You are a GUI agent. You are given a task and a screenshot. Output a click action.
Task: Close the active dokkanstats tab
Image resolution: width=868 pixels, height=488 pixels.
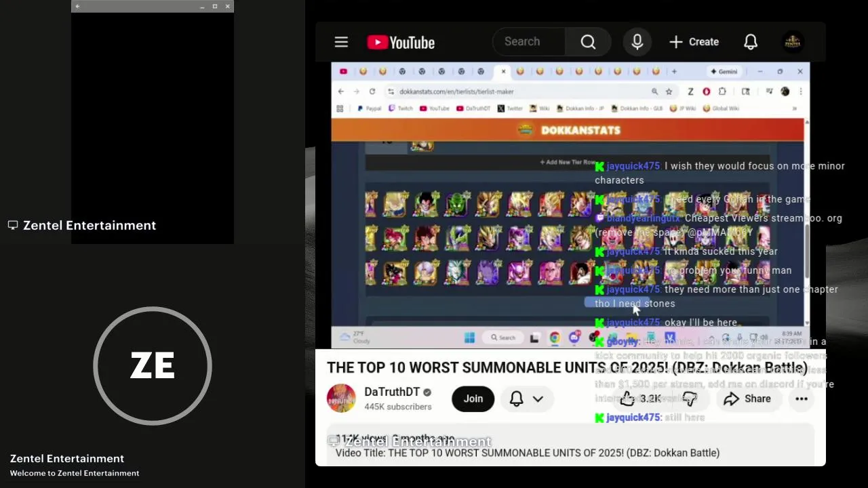(x=503, y=71)
